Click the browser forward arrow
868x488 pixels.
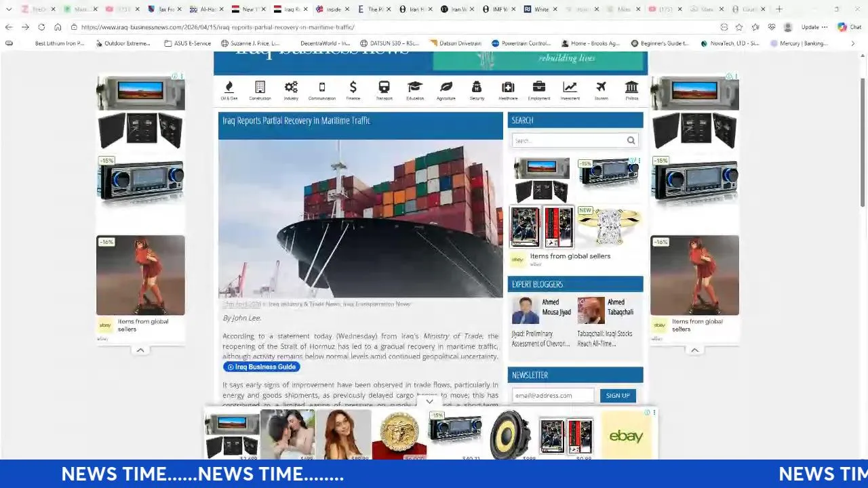point(25,27)
